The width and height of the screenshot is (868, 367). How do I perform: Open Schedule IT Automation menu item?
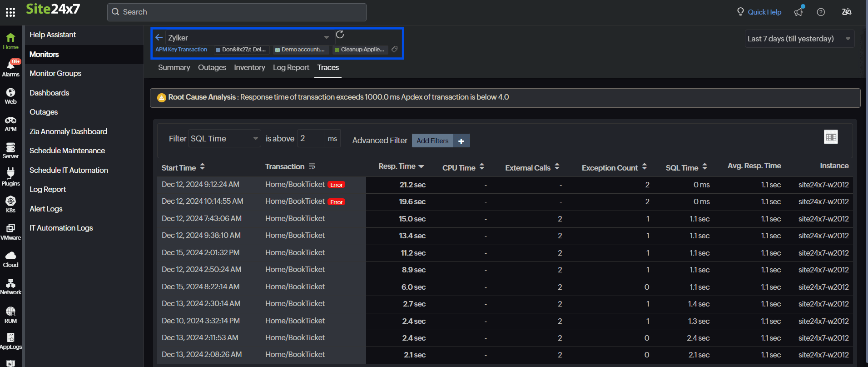click(69, 170)
